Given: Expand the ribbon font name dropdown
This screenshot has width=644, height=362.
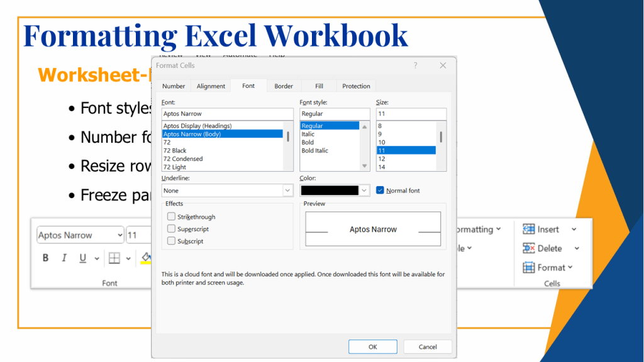Looking at the screenshot, I should coord(119,235).
